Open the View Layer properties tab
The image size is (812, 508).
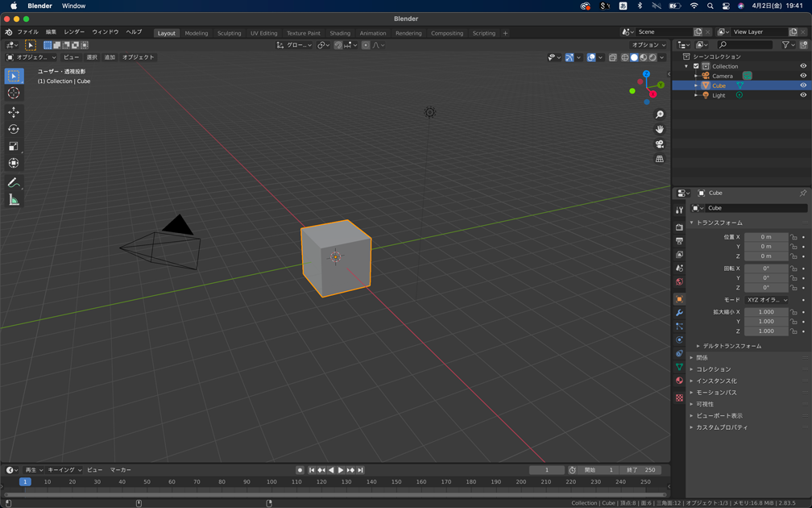coord(679,255)
